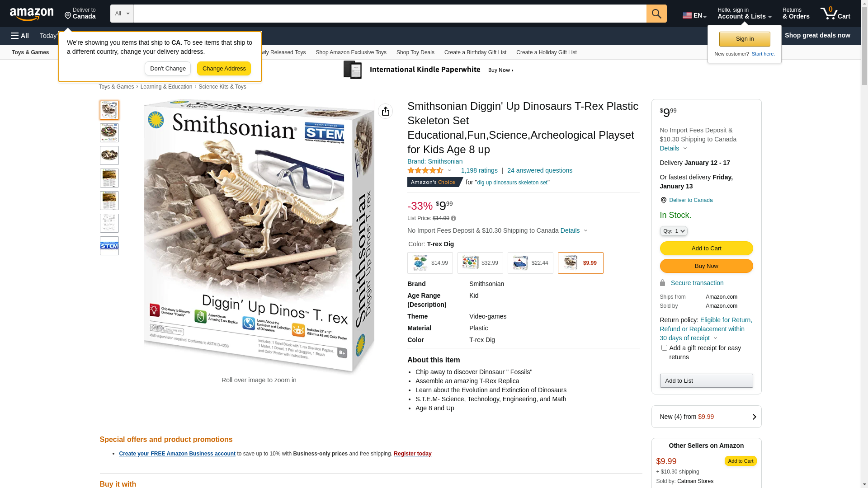Click the list price info icon
The height and width of the screenshot is (488, 868).
[453, 218]
